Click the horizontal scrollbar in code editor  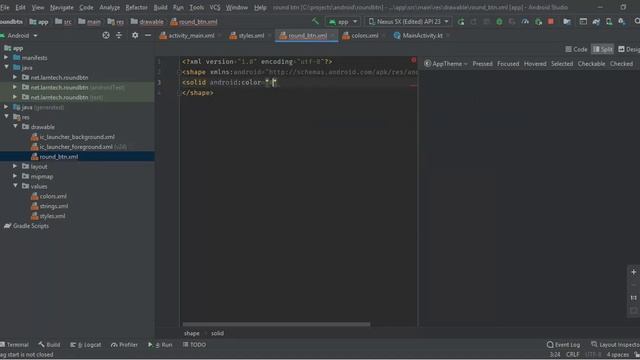click(276, 324)
